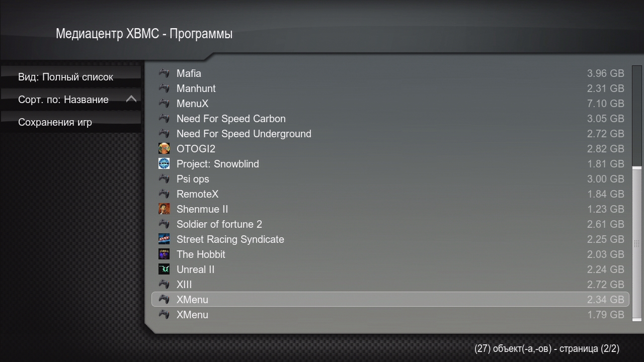
Task: Click the Project: Snowblind thumbnail icon
Action: pyautogui.click(x=164, y=164)
